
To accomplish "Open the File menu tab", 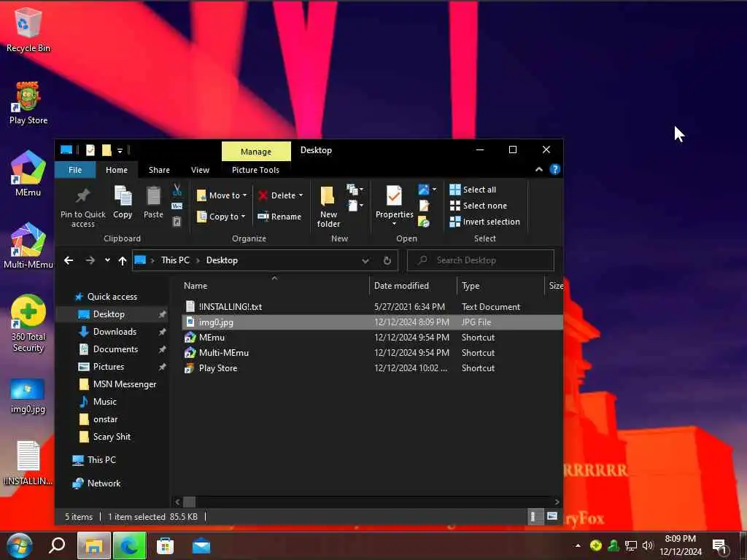I will [75, 170].
